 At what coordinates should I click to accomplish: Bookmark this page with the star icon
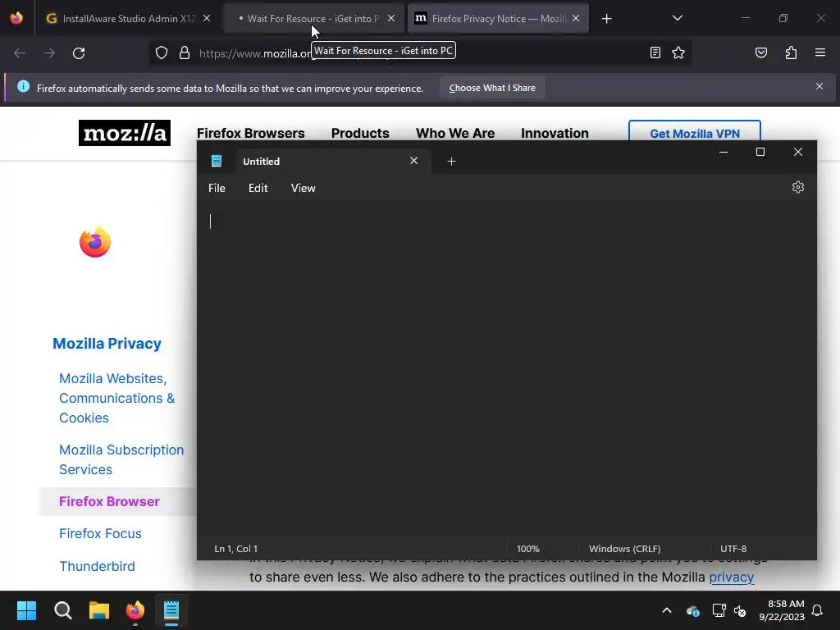678,52
